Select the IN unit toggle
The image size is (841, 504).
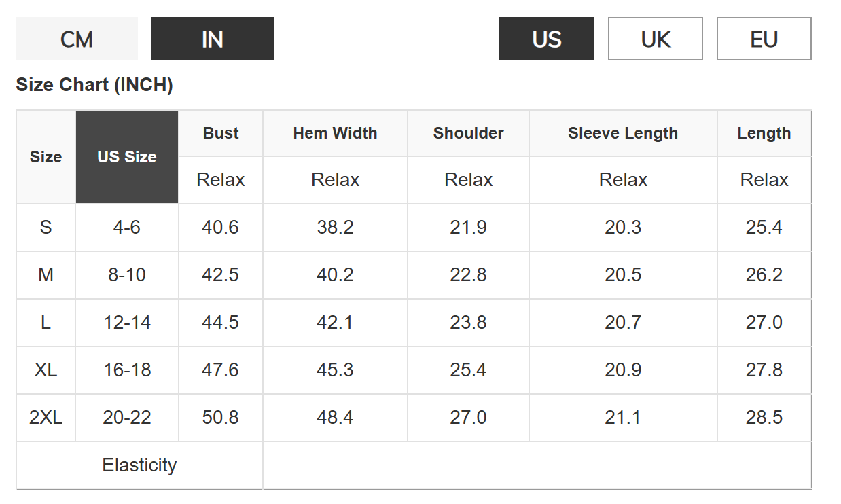(x=213, y=39)
